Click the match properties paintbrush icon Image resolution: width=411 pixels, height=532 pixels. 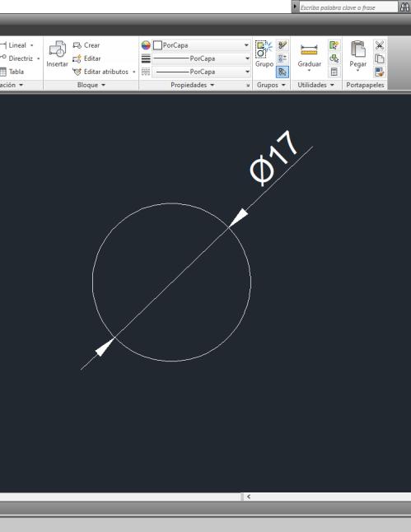[380, 72]
